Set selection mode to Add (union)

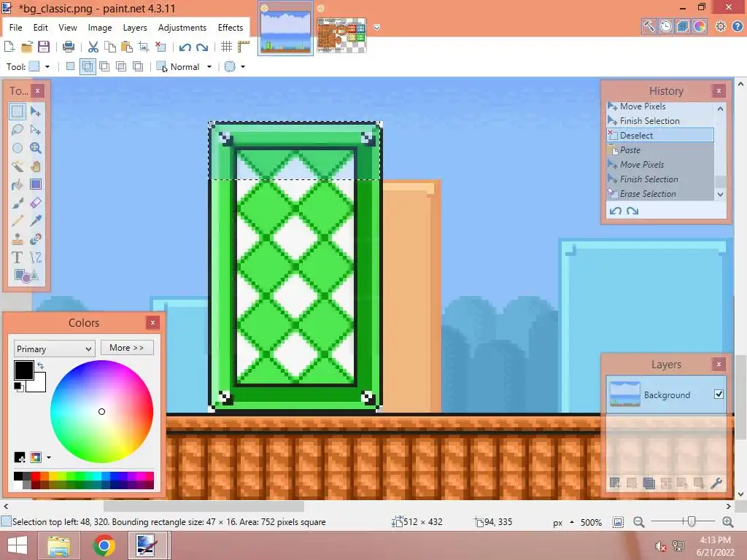click(88, 66)
